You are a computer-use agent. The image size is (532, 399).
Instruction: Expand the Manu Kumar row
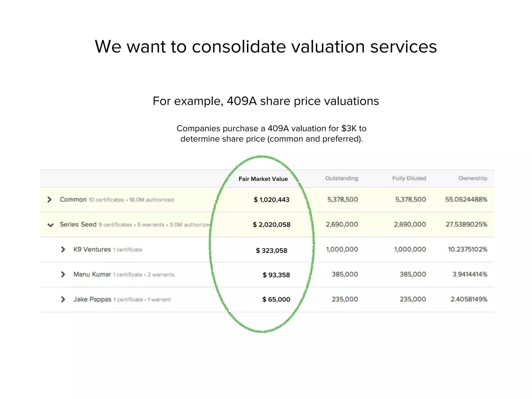coord(63,274)
